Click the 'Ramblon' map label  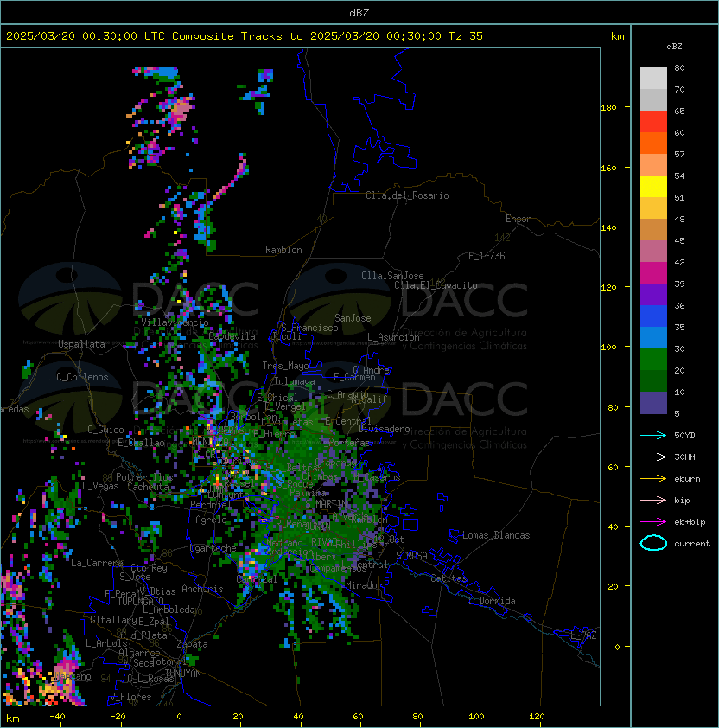283,250
